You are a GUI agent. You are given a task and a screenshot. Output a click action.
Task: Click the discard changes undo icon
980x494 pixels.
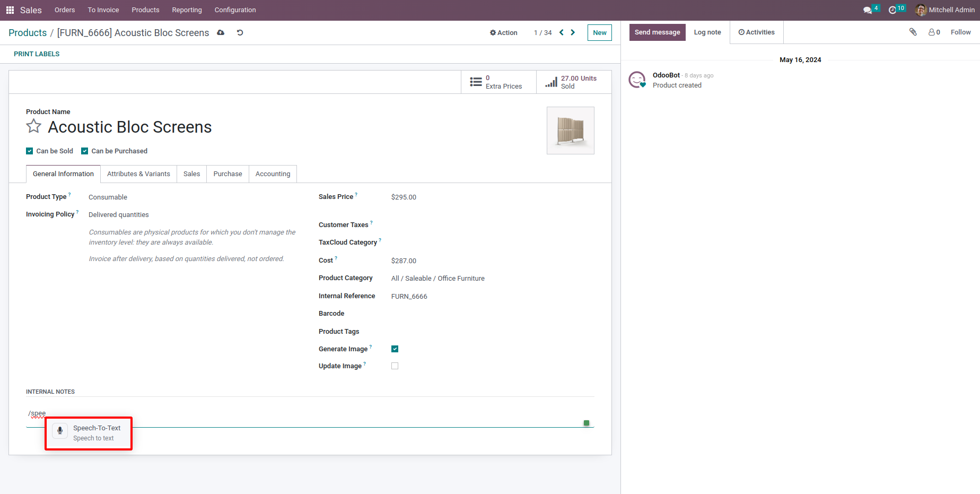[x=240, y=33]
